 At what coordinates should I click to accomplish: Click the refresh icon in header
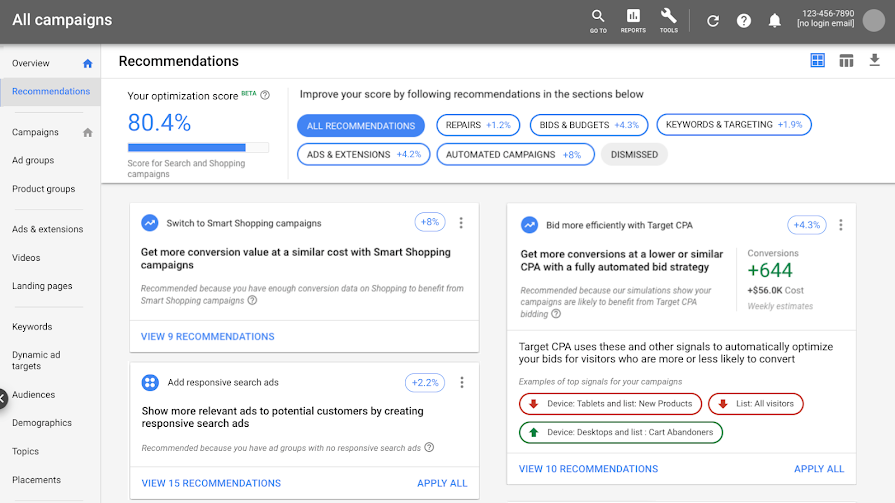(713, 21)
